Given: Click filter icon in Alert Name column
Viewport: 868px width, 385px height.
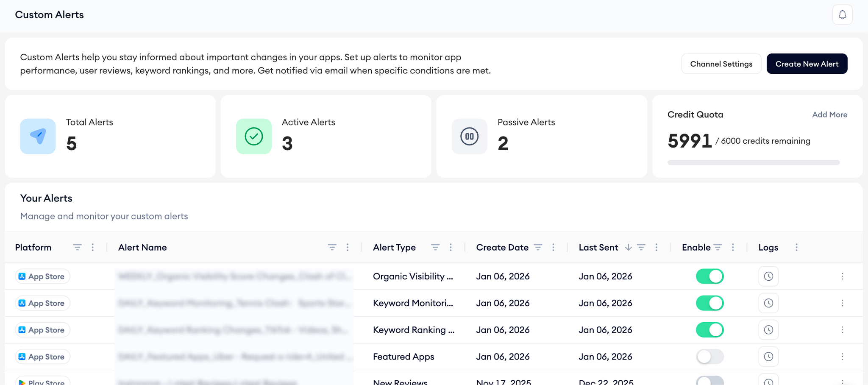Looking at the screenshot, I should (x=332, y=247).
